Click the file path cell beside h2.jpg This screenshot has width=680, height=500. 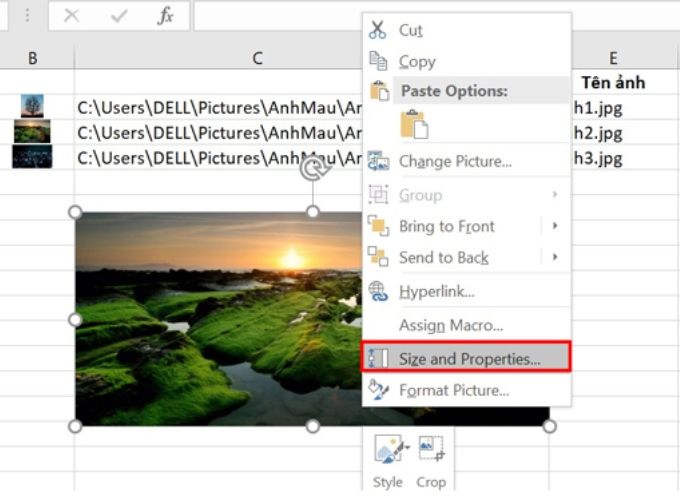click(x=218, y=133)
